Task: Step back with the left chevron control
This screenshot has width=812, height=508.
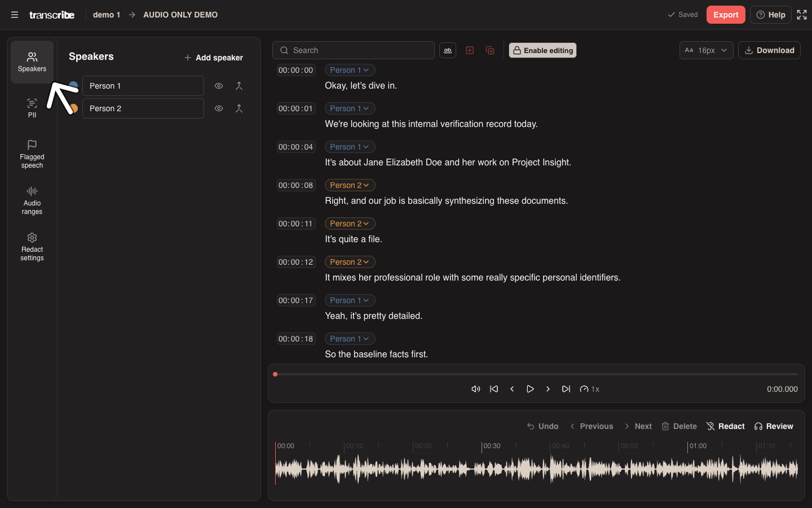Action: (512, 389)
